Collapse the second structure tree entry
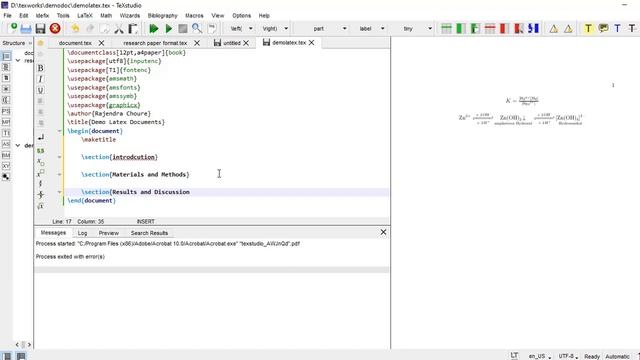The height and width of the screenshot is (360, 640). (18, 60)
